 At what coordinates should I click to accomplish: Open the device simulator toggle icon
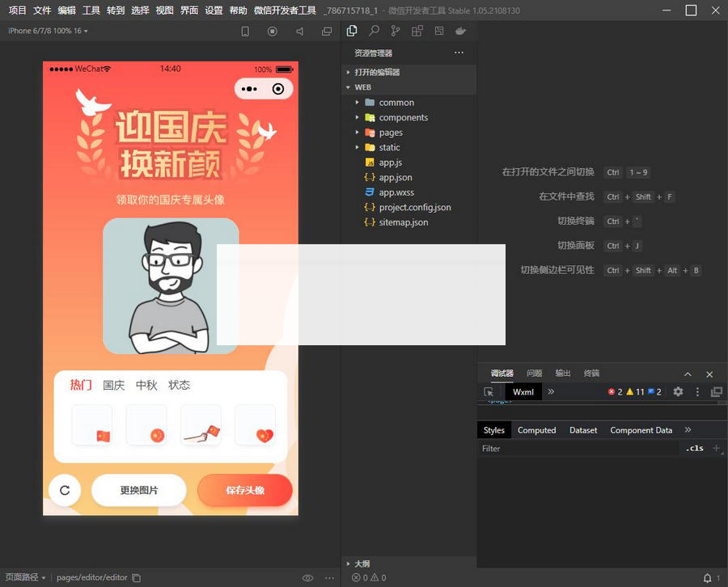click(246, 31)
